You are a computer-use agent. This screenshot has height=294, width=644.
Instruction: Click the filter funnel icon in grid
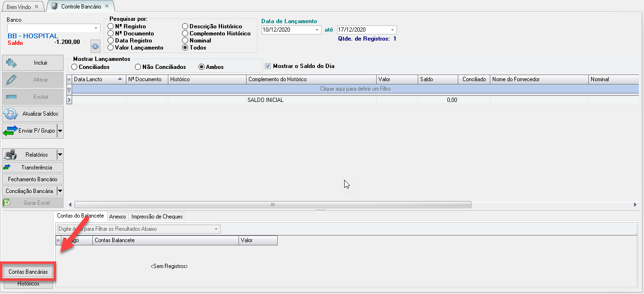click(69, 89)
